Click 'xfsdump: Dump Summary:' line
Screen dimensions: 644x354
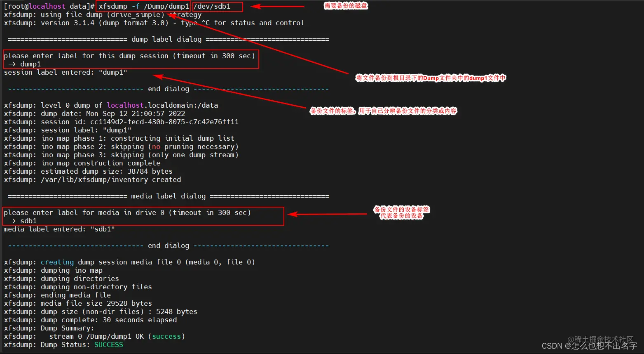[49, 328]
